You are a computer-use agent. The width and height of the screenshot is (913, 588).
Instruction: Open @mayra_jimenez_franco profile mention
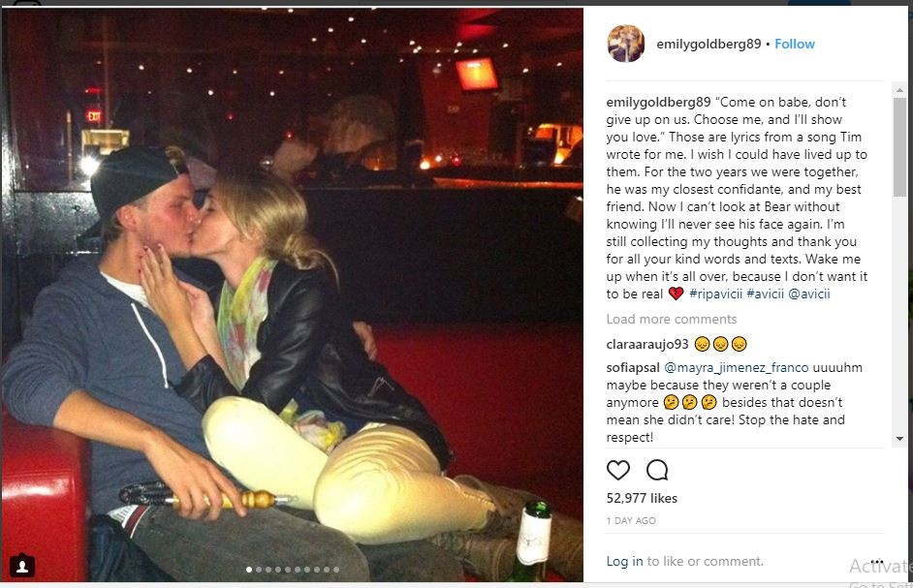pos(736,368)
